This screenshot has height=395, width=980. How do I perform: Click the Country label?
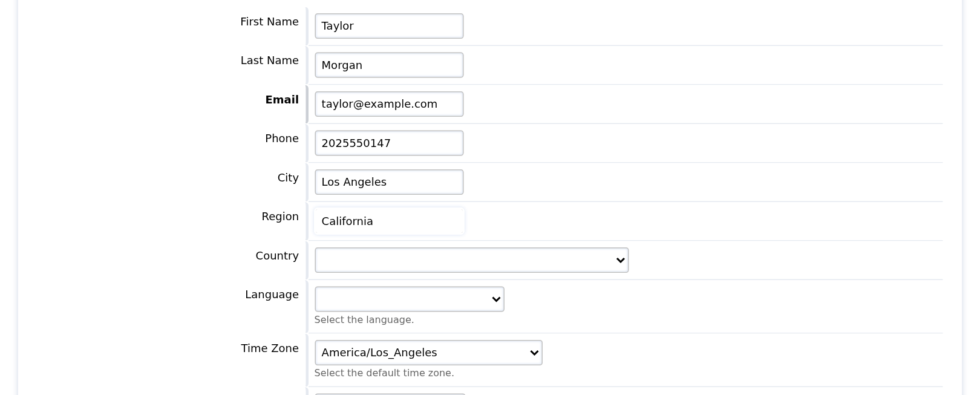[x=277, y=256]
